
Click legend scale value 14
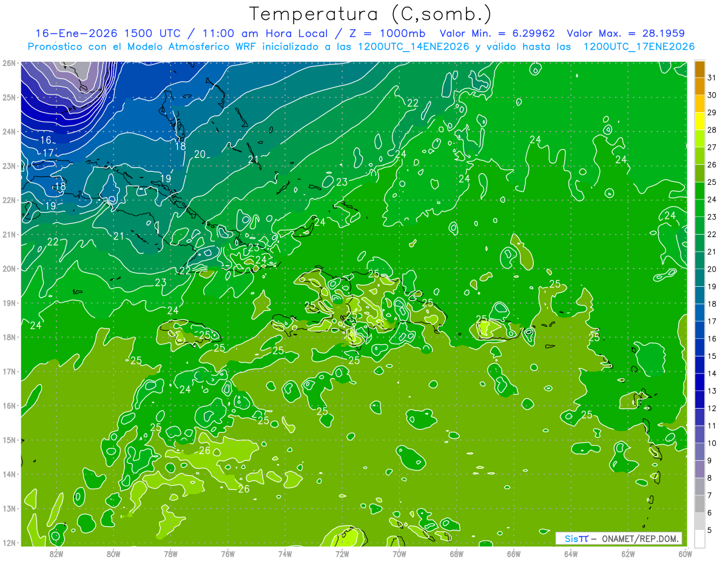pos(712,373)
